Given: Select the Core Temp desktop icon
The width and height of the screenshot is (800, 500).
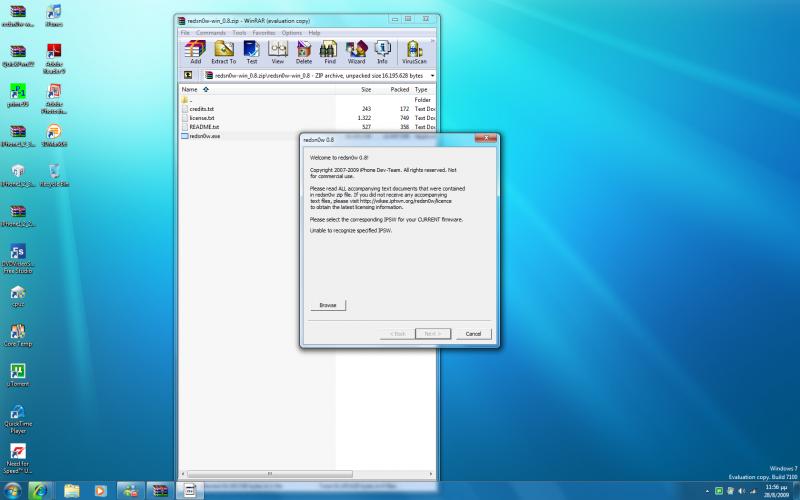Looking at the screenshot, I should point(18,335).
